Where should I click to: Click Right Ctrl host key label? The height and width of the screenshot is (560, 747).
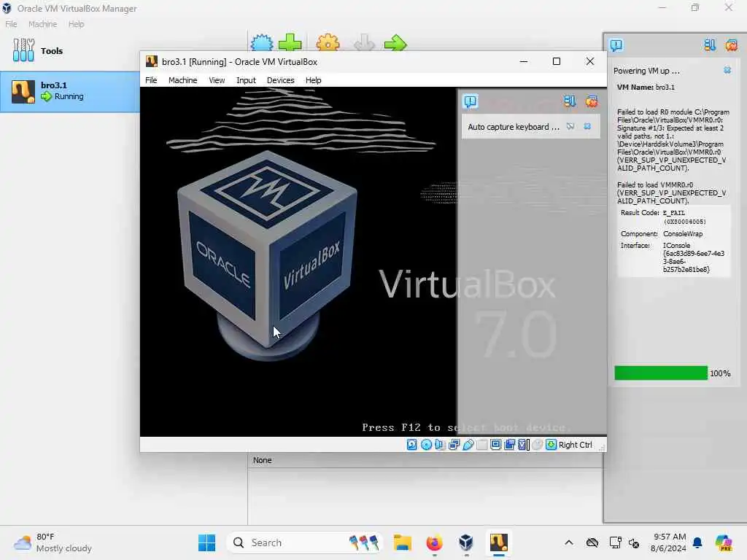point(576,445)
